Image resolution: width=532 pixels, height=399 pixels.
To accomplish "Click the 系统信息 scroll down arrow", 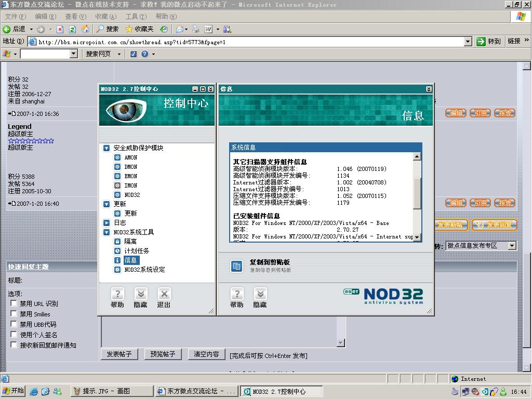I will click(x=417, y=237).
